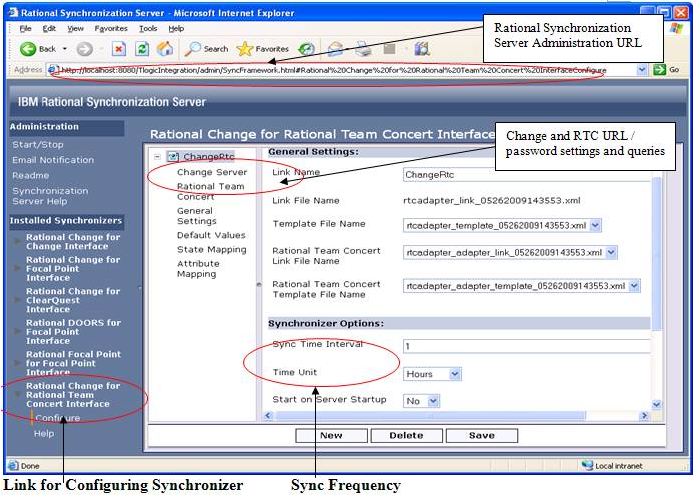This screenshot has width=696, height=495.
Task: Stop page loading with red X icon
Action: click(x=119, y=49)
